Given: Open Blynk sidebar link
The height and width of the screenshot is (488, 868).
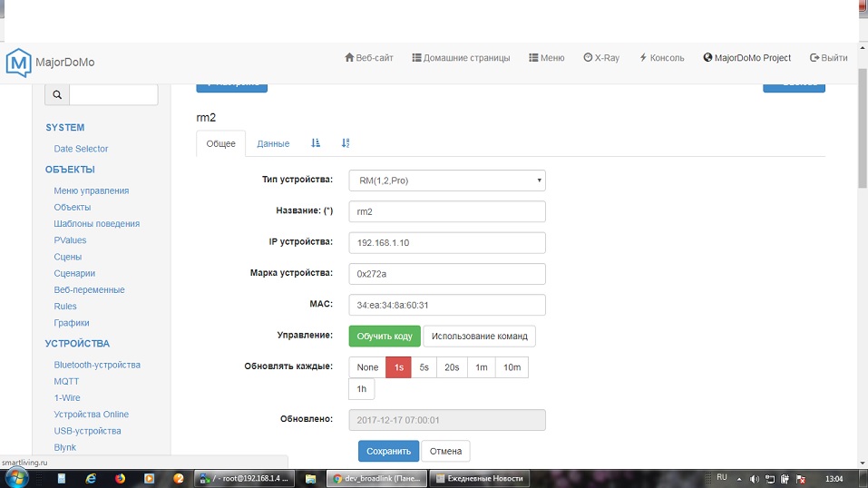Looking at the screenshot, I should (64, 447).
